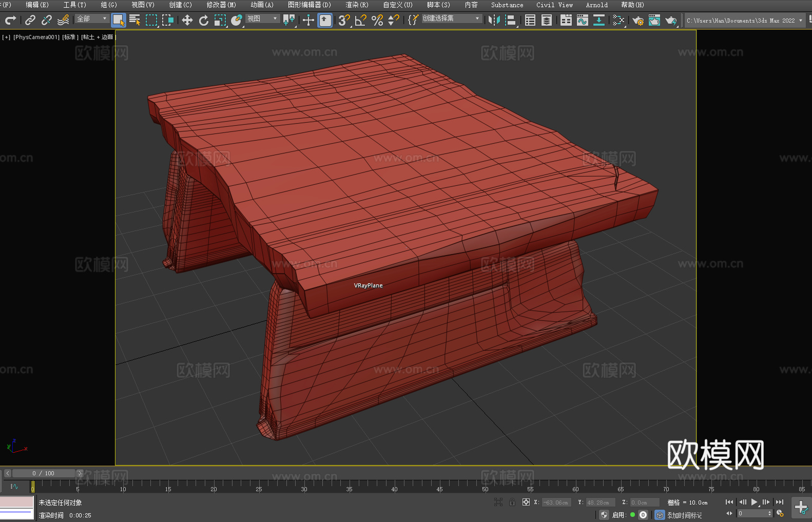This screenshot has height=522, width=812.
Task: Toggle the Selection Lock padlock icon
Action: pos(512,502)
